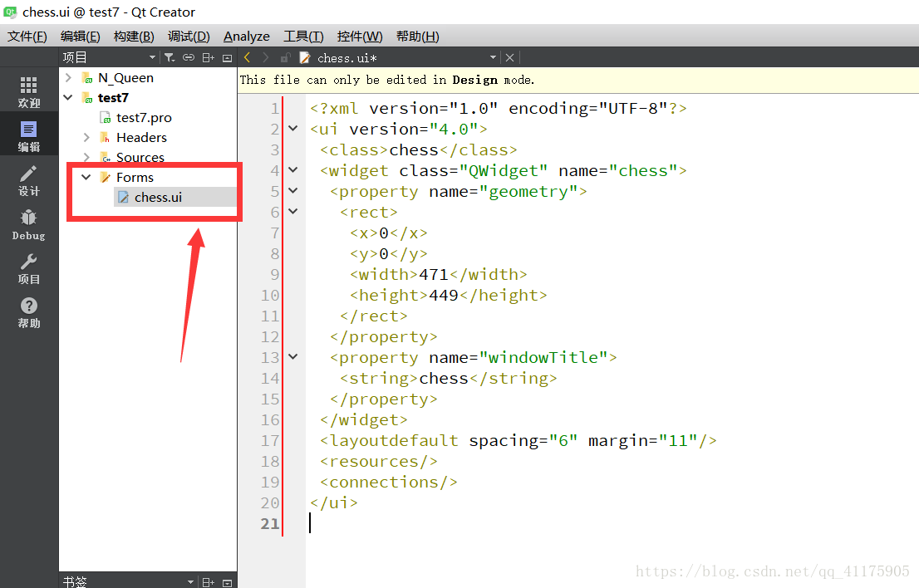Collapse the Forms folder

click(x=86, y=177)
